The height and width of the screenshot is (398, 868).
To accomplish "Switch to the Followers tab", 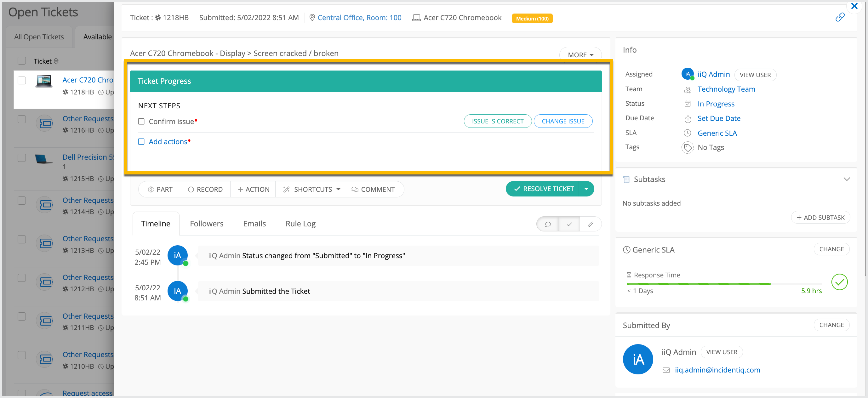I will 206,224.
